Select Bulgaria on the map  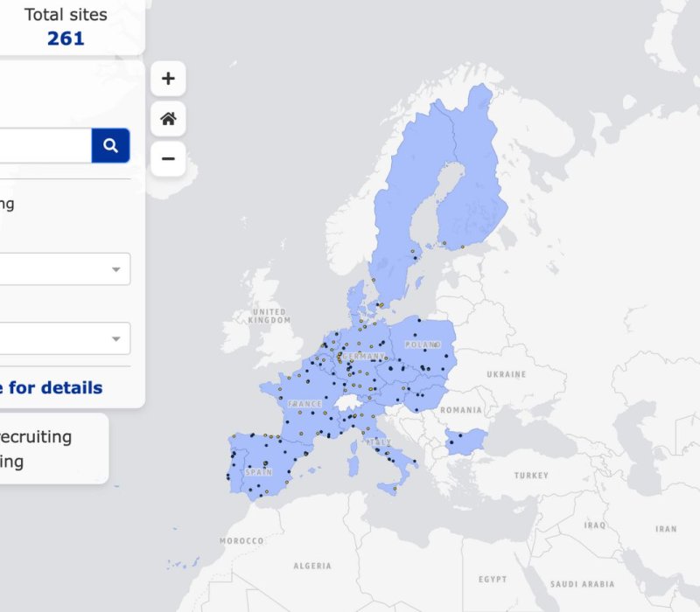[466, 442]
